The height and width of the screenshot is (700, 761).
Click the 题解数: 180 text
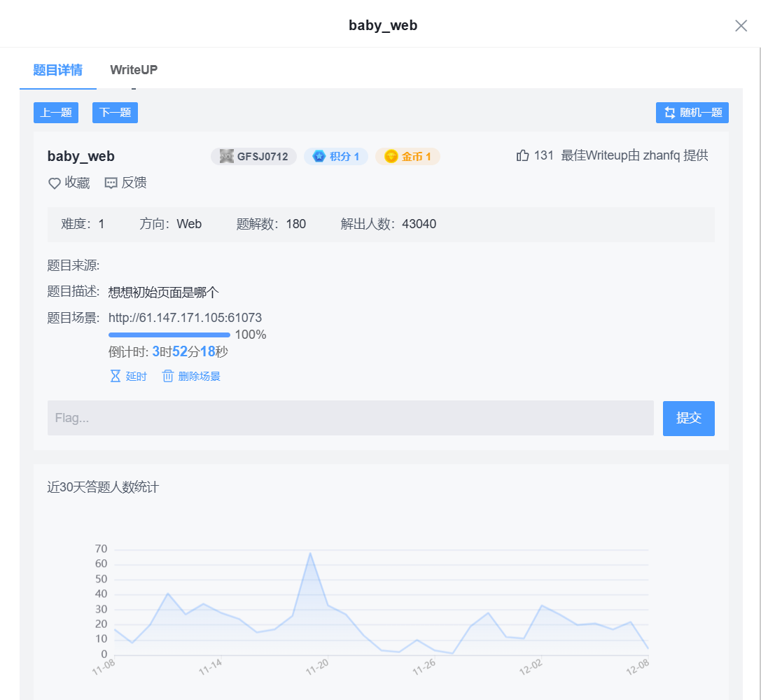(271, 224)
